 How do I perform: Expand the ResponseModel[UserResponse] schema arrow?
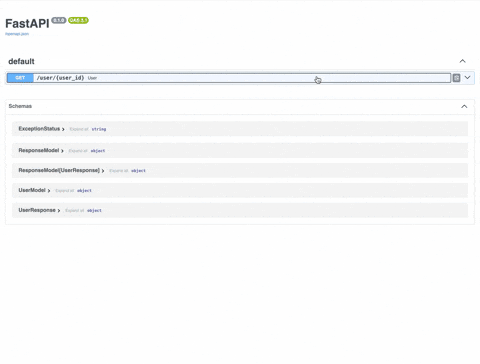pyautogui.click(x=103, y=171)
